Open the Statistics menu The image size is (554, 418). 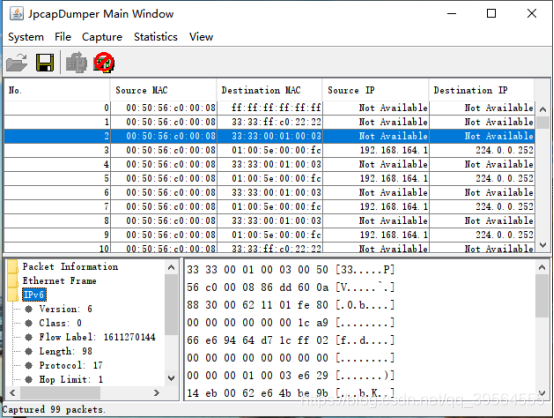tap(155, 37)
